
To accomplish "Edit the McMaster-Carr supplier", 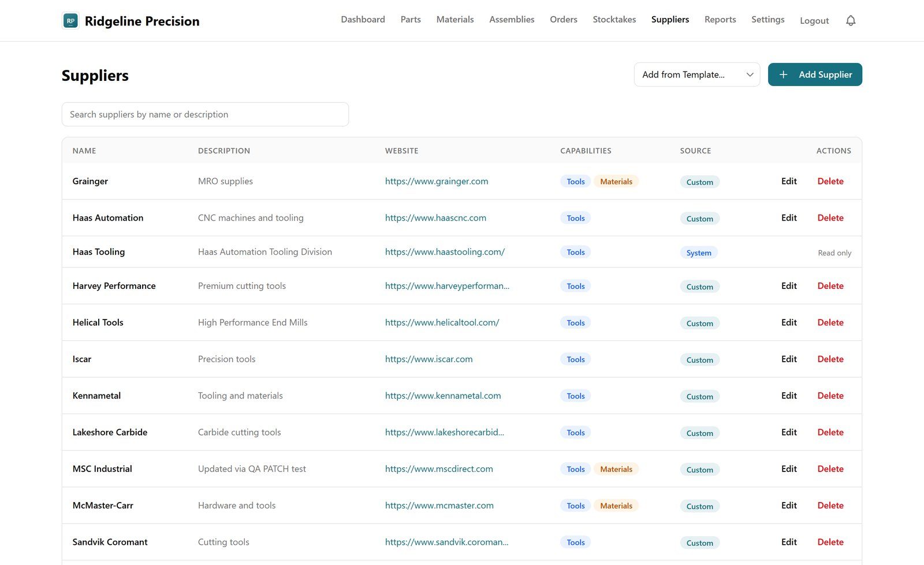I will (789, 505).
